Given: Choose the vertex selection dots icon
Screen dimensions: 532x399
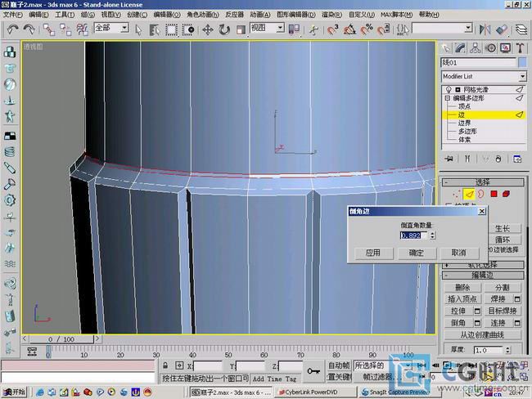Looking at the screenshot, I should tap(456, 194).
